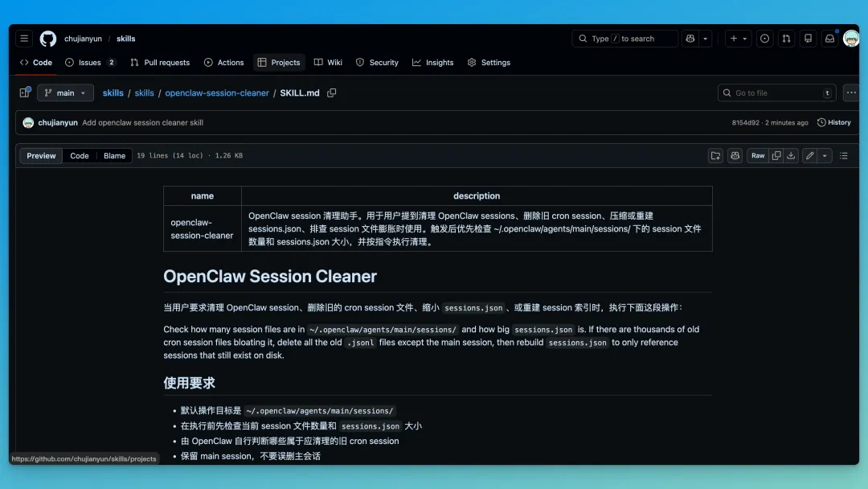Viewport: 868px width, 489px height.
Task: View your issues icon in header
Action: coord(764,39)
